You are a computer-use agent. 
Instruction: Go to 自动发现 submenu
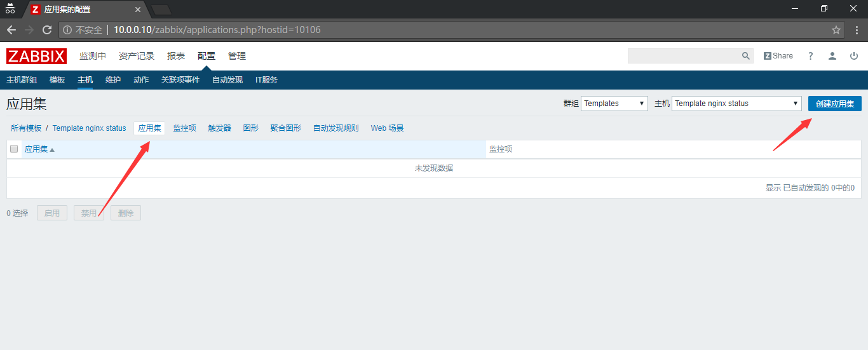(x=227, y=80)
